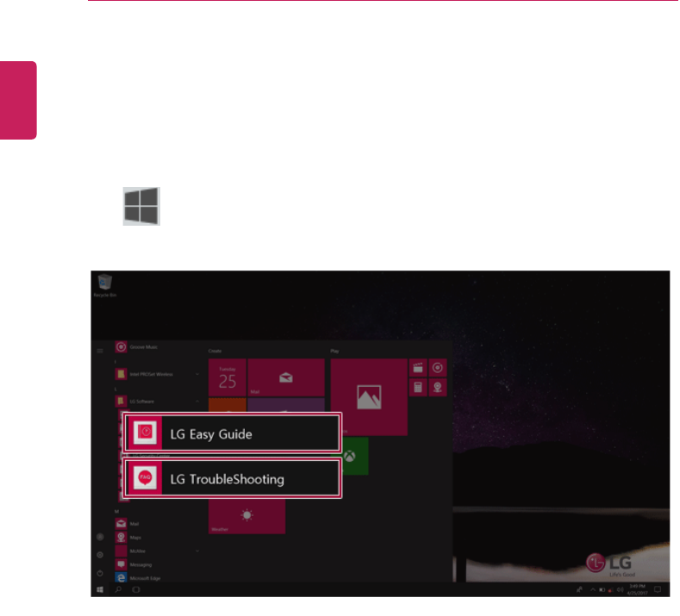Open the Photos tile
This screenshot has width=680, height=616.
pyautogui.click(x=369, y=396)
